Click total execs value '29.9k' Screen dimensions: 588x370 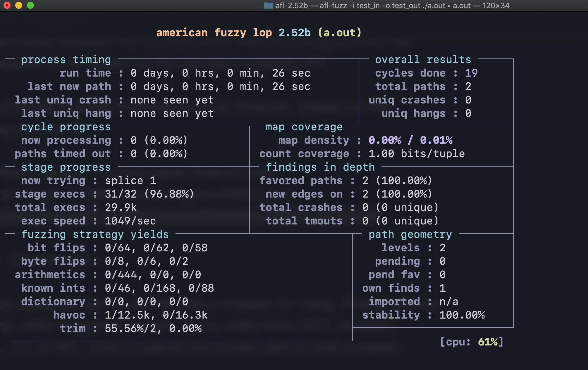[x=121, y=208]
